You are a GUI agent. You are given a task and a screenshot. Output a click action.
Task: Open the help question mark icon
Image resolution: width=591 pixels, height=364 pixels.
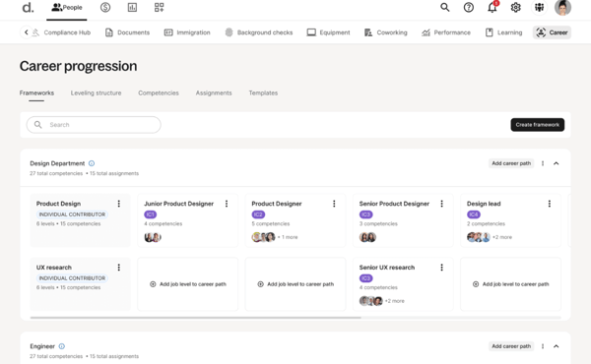pyautogui.click(x=469, y=7)
